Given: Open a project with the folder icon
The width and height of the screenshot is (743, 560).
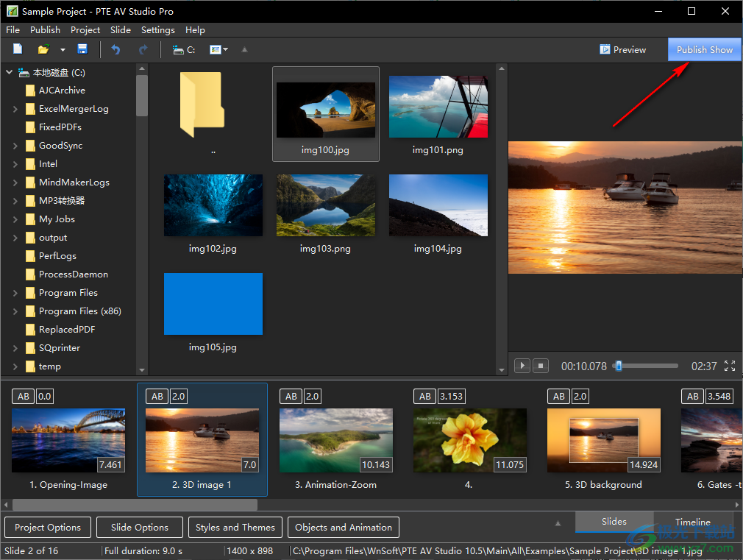Looking at the screenshot, I should point(43,49).
